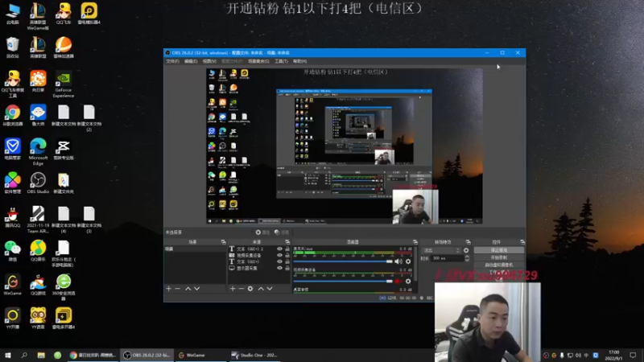This screenshot has width=644, height=362.
Task: Open source Filters button above docks
Action: (282, 232)
